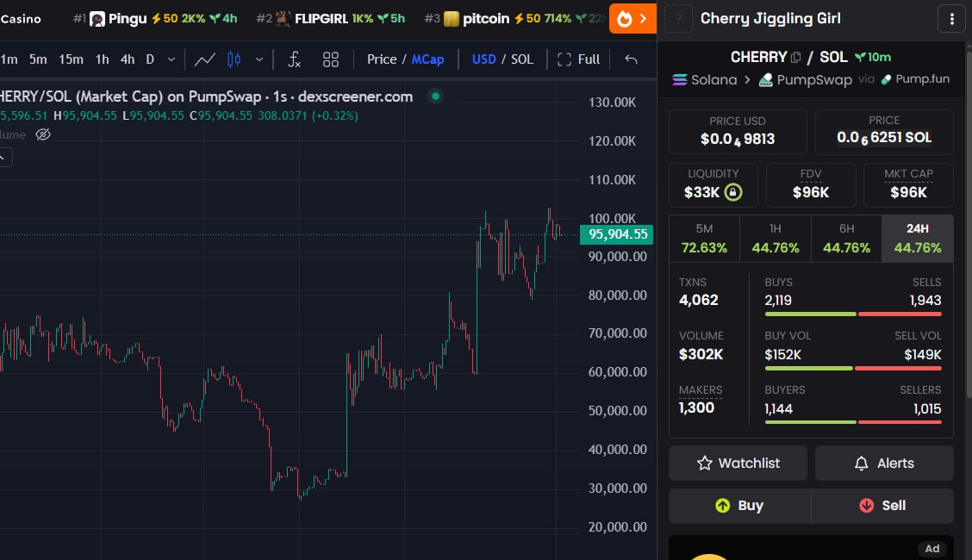Select USD denomination

pyautogui.click(x=484, y=59)
